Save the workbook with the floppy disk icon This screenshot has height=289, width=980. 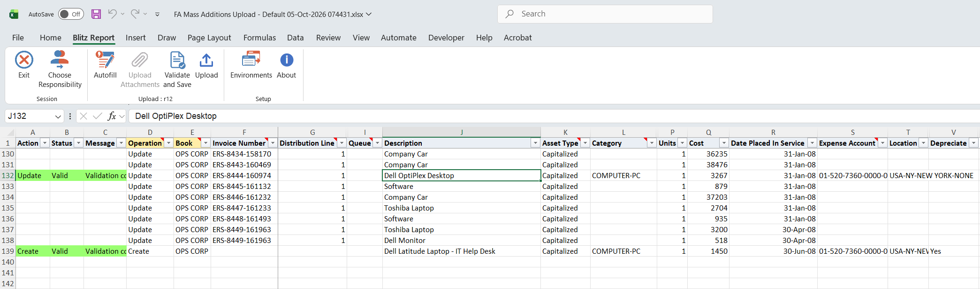(x=96, y=14)
